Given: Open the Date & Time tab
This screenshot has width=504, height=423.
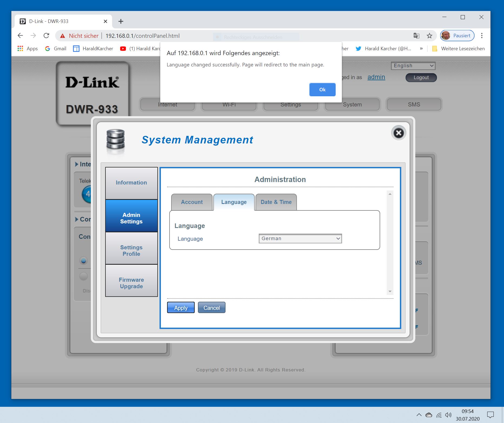Looking at the screenshot, I should (x=276, y=202).
